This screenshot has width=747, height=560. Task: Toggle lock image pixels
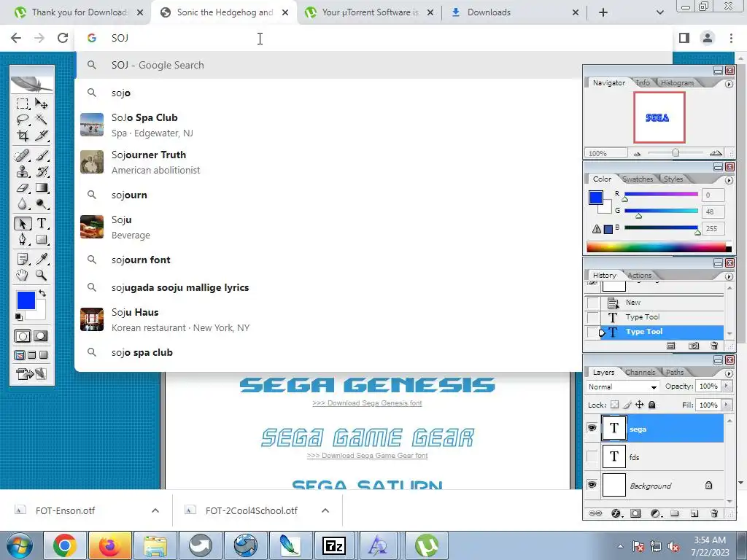(627, 405)
